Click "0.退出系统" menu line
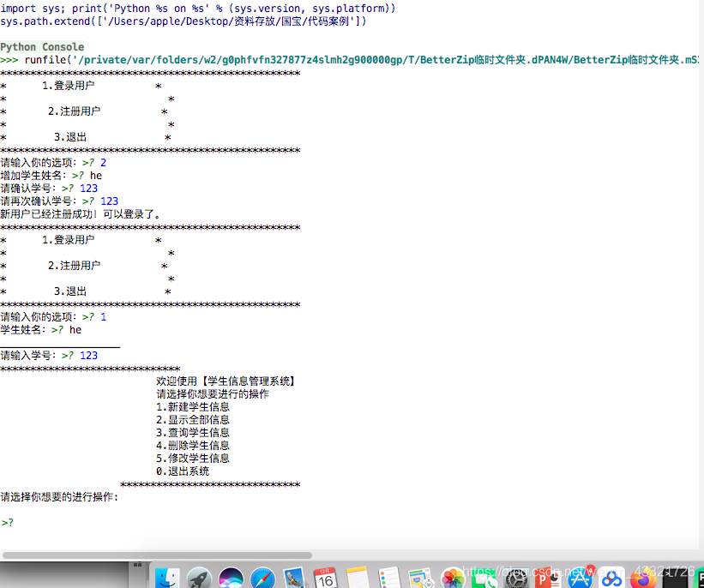This screenshot has height=588, width=704. 183,471
